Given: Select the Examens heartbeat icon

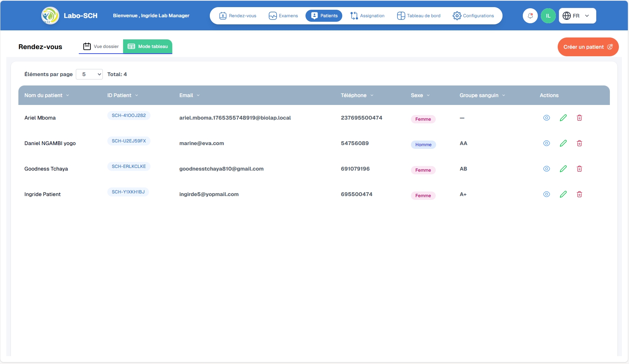Looking at the screenshot, I should 272,15.
